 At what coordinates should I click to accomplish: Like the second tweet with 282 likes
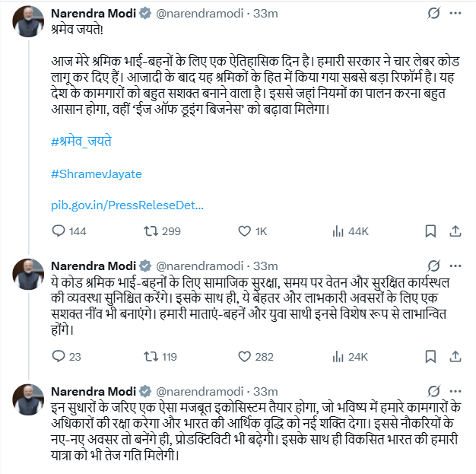pyautogui.click(x=245, y=355)
